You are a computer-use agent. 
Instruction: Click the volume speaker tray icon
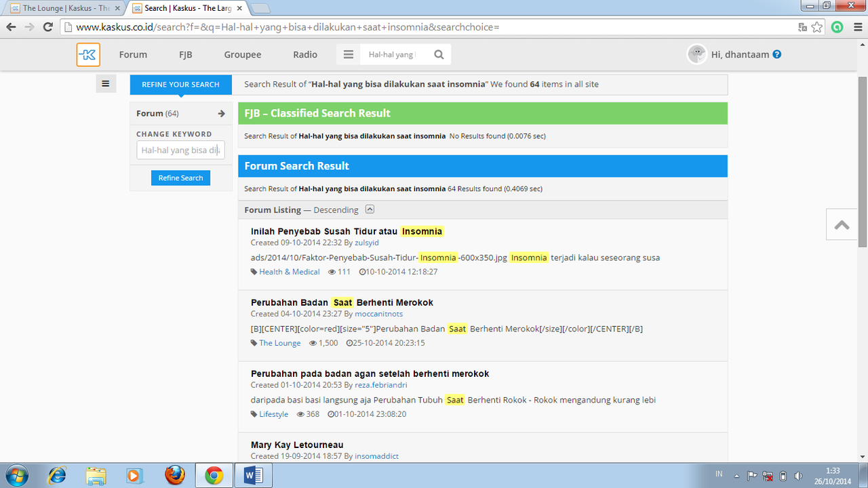798,476
